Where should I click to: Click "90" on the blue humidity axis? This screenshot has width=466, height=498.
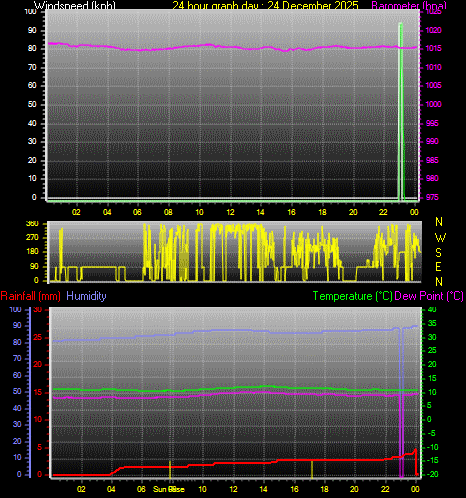coord(17,325)
